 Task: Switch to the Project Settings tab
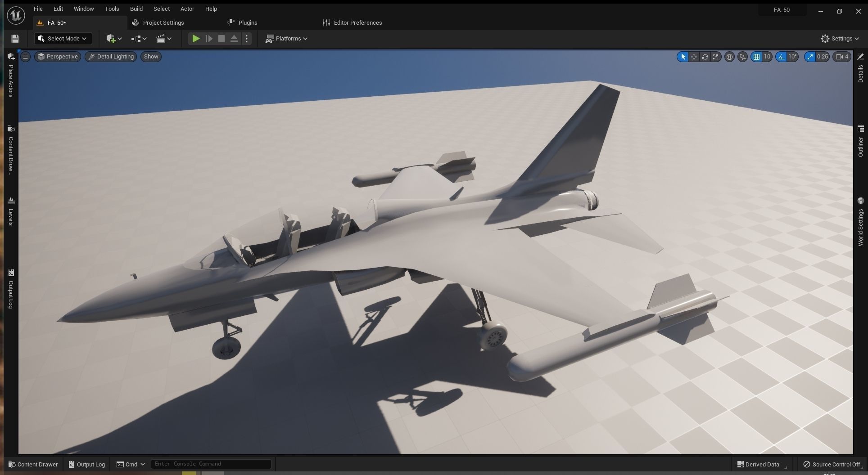[158, 22]
